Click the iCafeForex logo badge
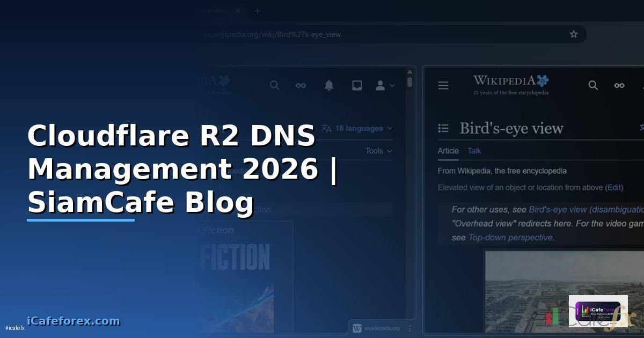This screenshot has height=338, width=644. point(598,311)
